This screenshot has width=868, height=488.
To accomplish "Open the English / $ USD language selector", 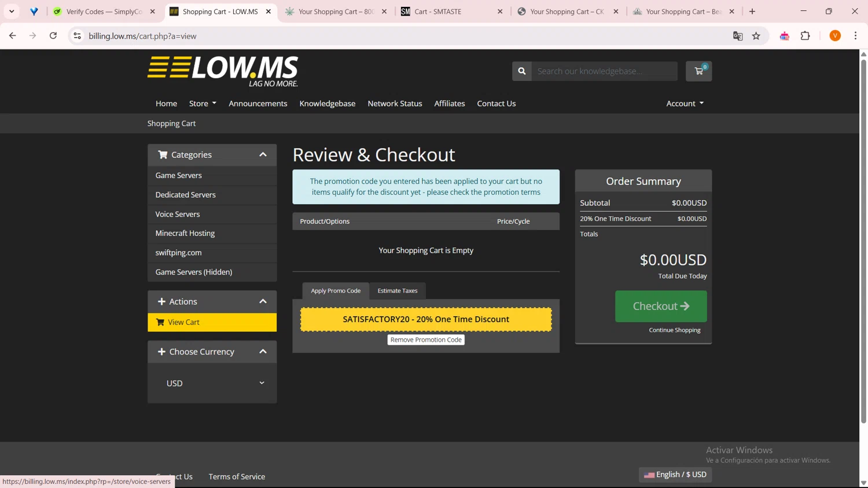I will point(675,475).
